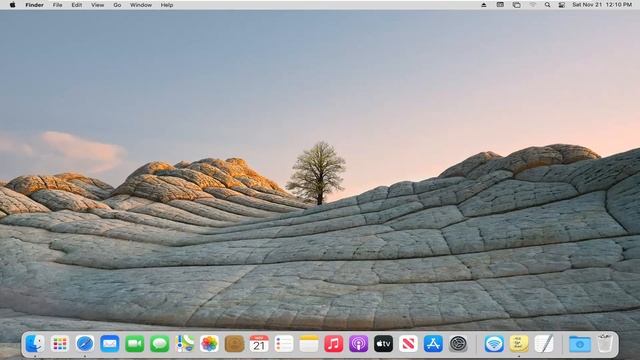This screenshot has height=360, width=640.
Task: Open Control Center in menu bar
Action: coord(562,5)
